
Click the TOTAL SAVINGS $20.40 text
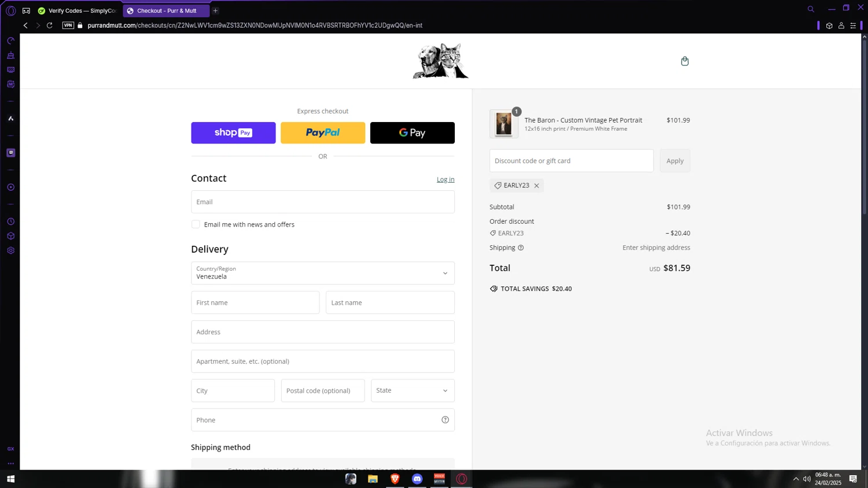pos(536,289)
